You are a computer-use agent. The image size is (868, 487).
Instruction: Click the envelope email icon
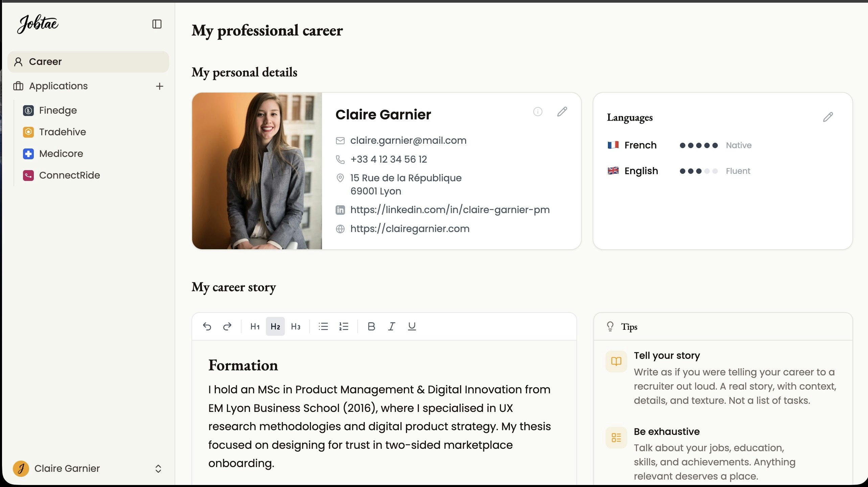340,141
